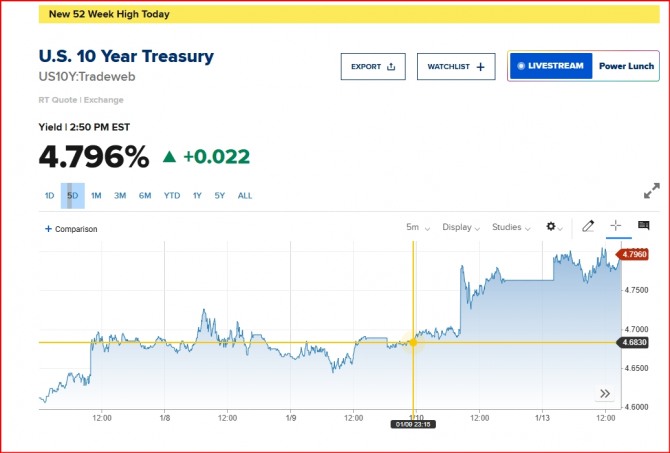Click the 4.7960 current price label
Image resolution: width=670 pixels, height=453 pixels.
[634, 254]
